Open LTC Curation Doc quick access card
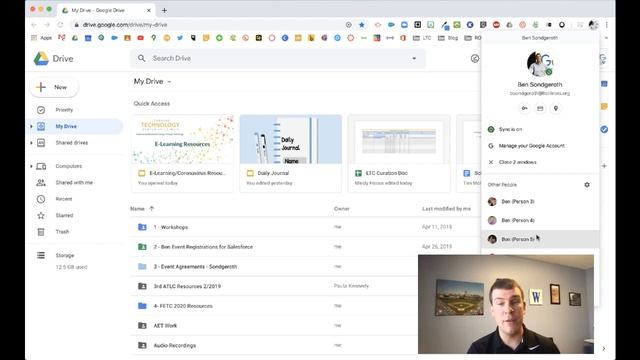The image size is (640, 360). [x=399, y=153]
